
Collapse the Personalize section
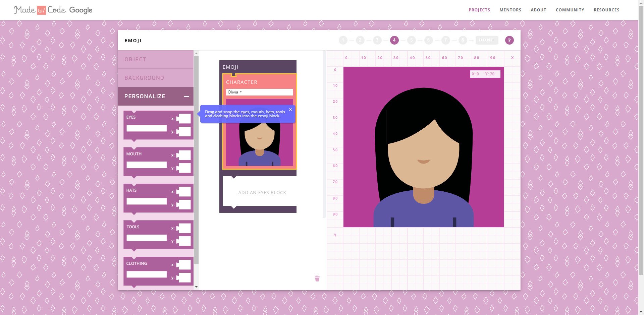click(186, 97)
